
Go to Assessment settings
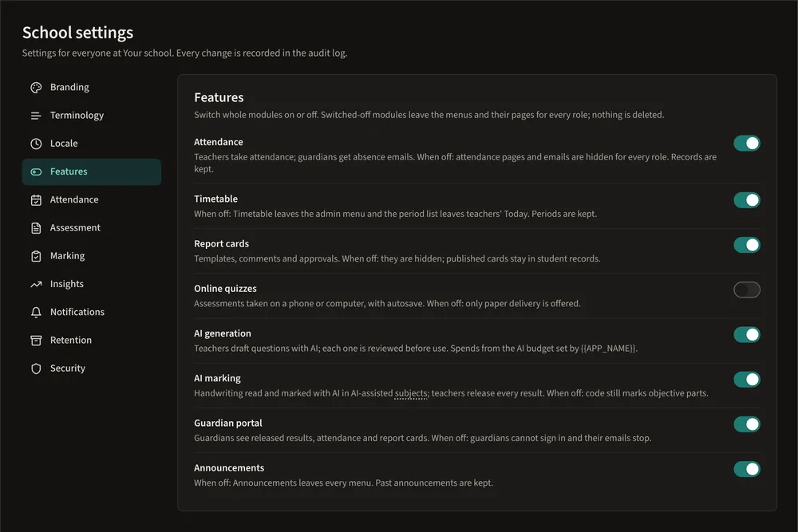point(92,228)
